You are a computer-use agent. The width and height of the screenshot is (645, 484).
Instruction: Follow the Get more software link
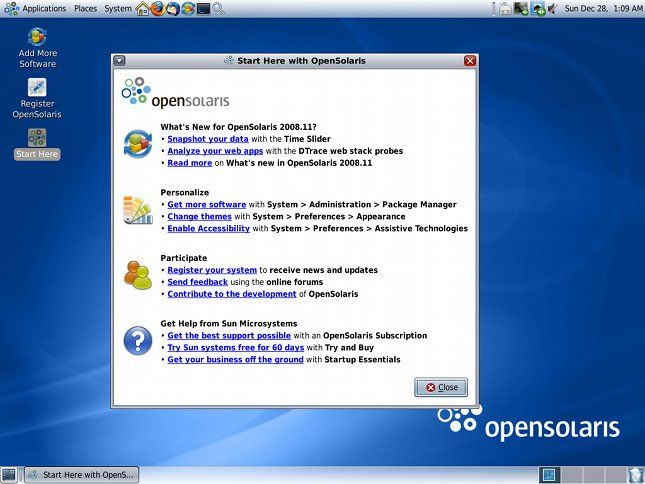click(x=206, y=204)
